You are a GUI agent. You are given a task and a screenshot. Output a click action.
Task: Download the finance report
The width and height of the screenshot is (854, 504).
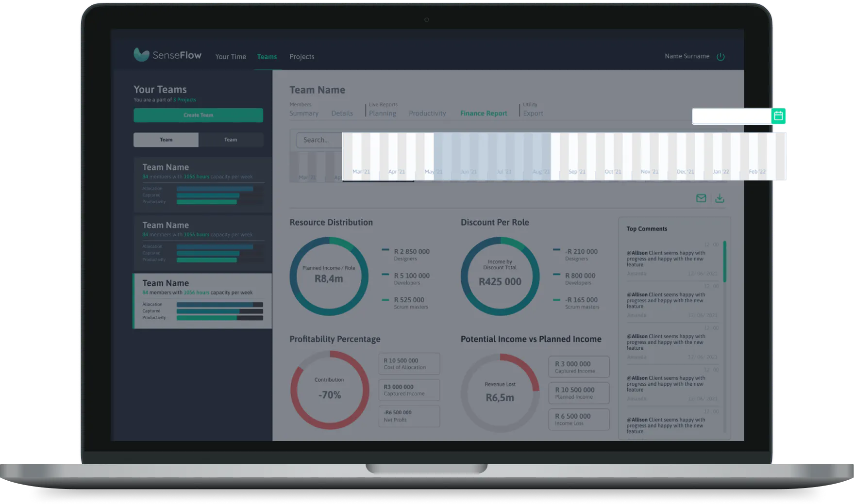(x=720, y=198)
